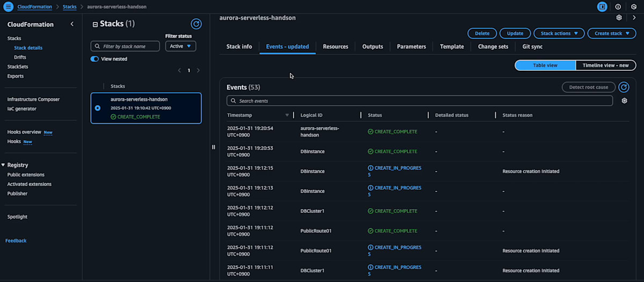Screen dimensions: 644x282
Task: Click the Status reason column header
Action: coord(517,115)
